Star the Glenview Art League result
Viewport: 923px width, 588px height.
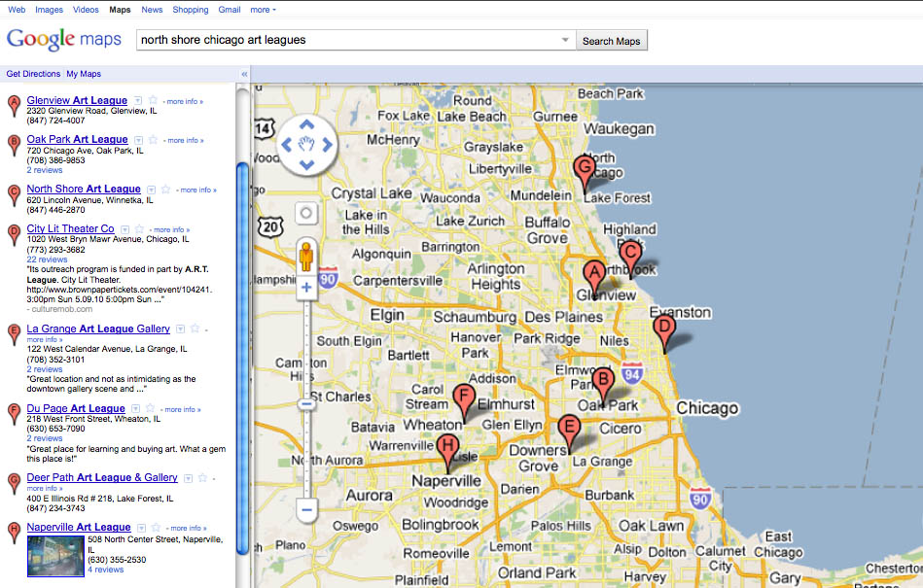point(153,100)
